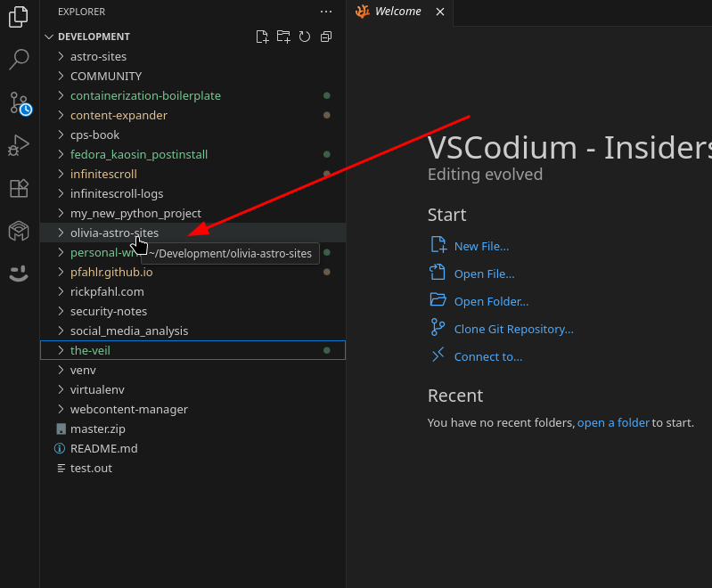The width and height of the screenshot is (712, 588).
Task: Open the Explorer view in the activity bar
Action: pyautogui.click(x=19, y=17)
